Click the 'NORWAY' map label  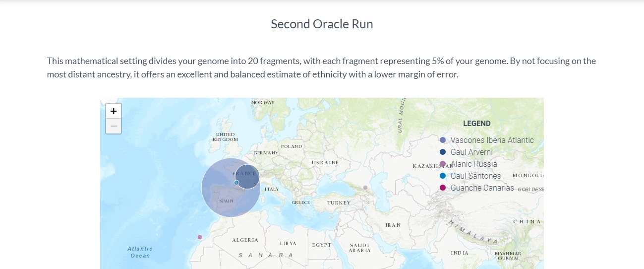click(x=263, y=102)
